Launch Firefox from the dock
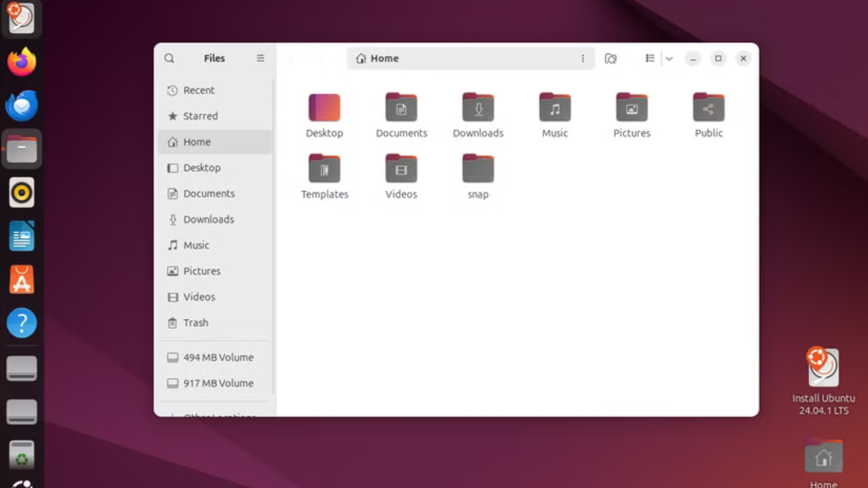Screen dimensions: 868x488 point(21,62)
